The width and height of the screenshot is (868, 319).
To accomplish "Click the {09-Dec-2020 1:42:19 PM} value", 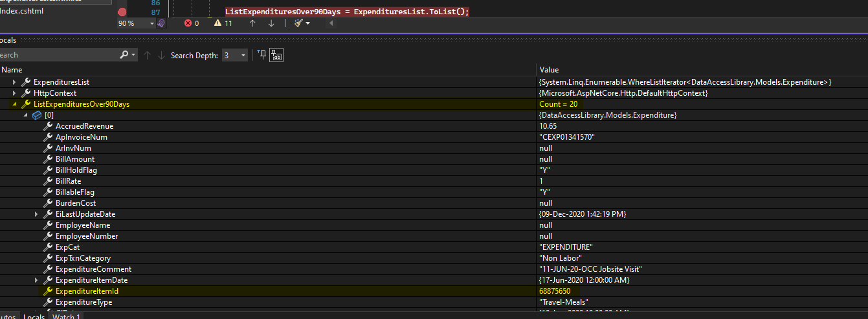I will tap(582, 214).
